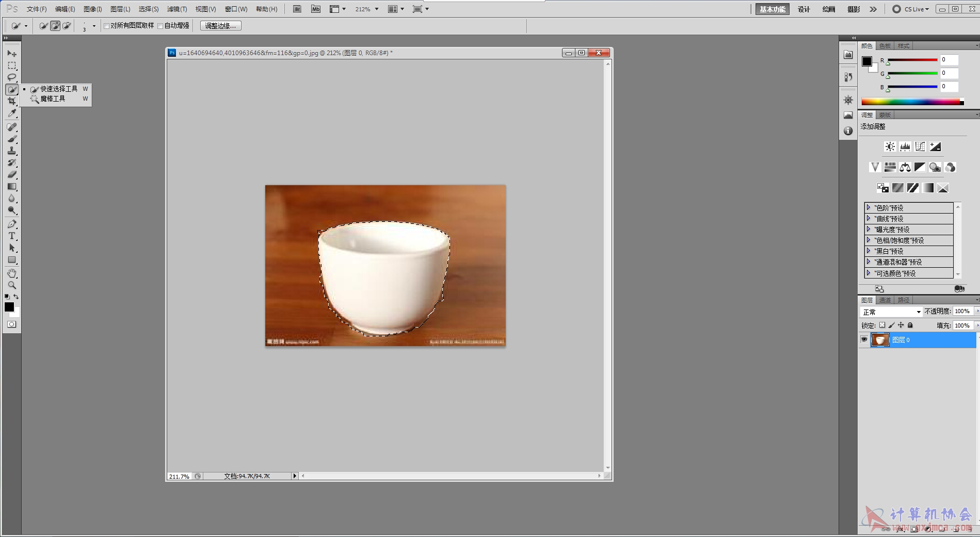Select the 图层 0 layer thumbnail
Screen dimensions: 980x537
(880, 339)
